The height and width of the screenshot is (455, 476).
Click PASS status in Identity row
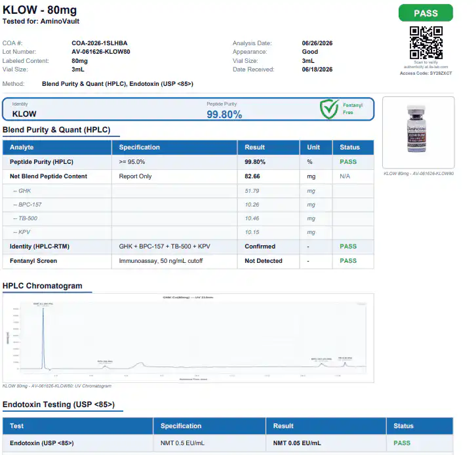(x=348, y=246)
